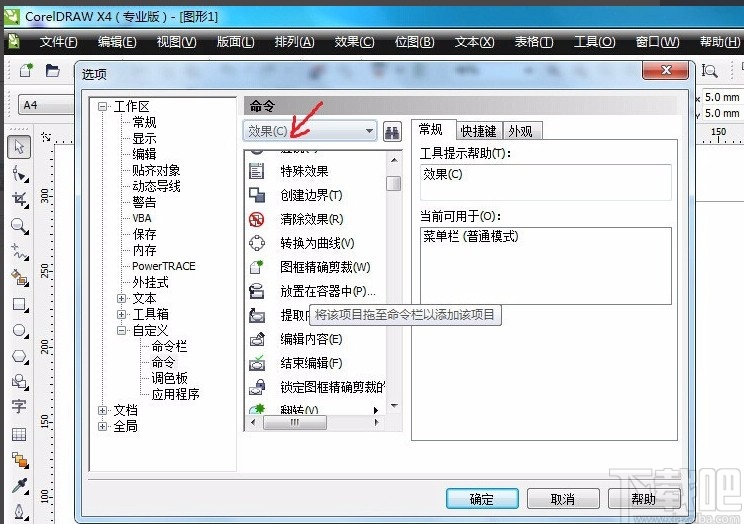Select the Pick tool in toolbox
Image resolution: width=744 pixels, height=524 pixels.
pyautogui.click(x=19, y=147)
